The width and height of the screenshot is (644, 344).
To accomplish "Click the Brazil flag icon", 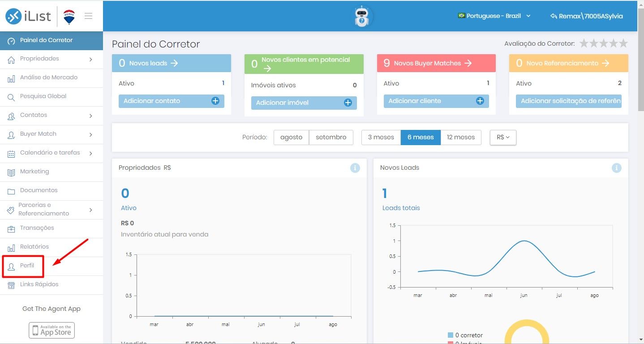I will tap(461, 16).
